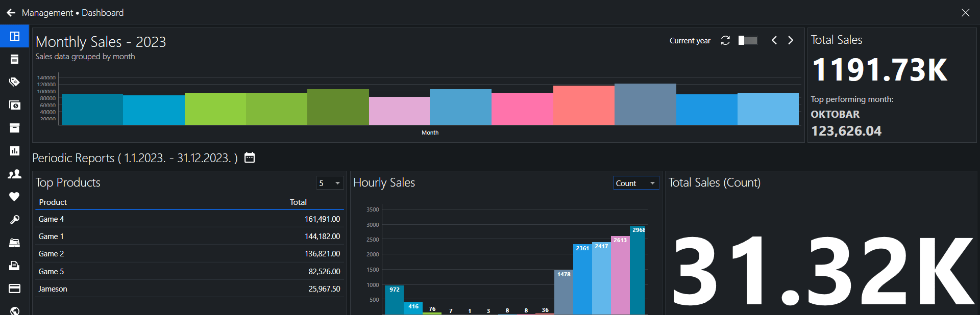The width and height of the screenshot is (980, 315).
Task: Open the Top Products count dropdown
Action: click(330, 183)
